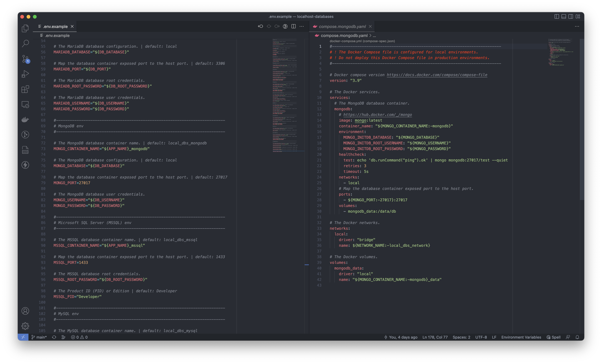Open the Docker extension panel
Viewport: 602px width, 364px height.
25,120
